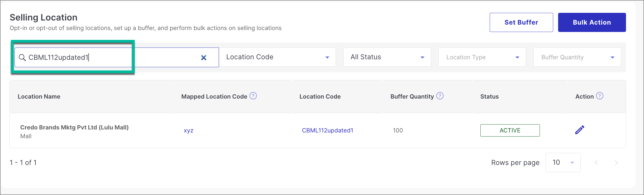Click the Bulk Action button
Viewport: 644px width, 195px height.
(x=592, y=22)
